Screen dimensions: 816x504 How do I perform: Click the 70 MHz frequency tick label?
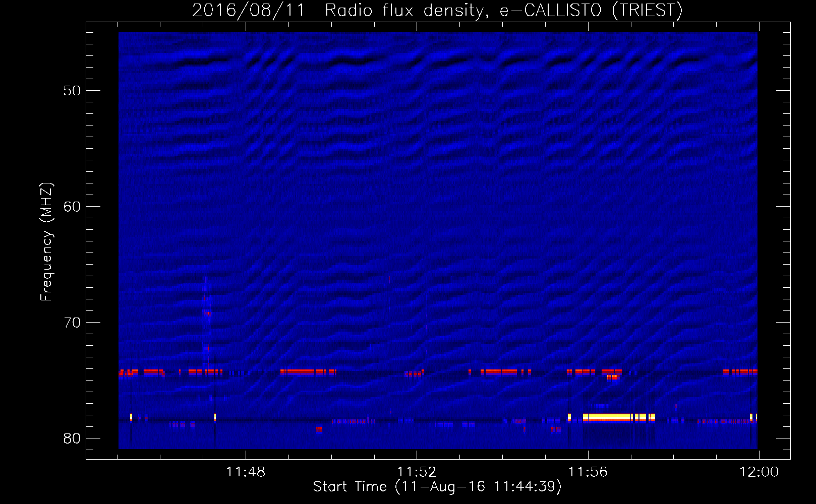click(x=72, y=323)
